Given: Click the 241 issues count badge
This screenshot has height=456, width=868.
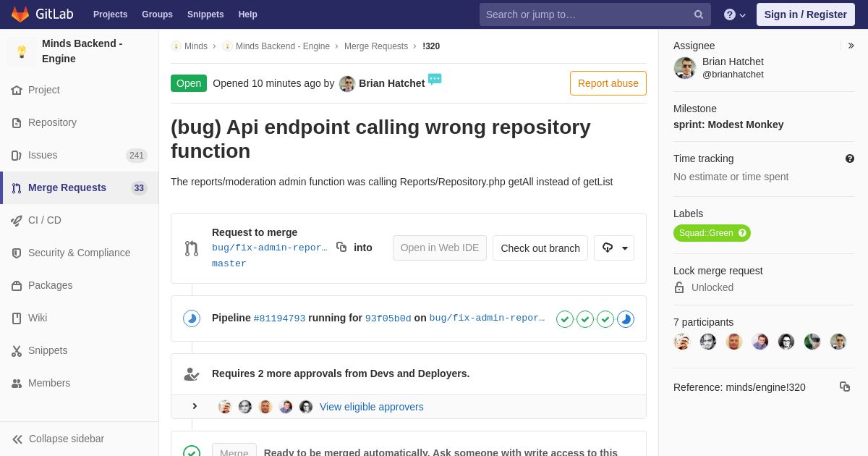Looking at the screenshot, I should coord(137,156).
